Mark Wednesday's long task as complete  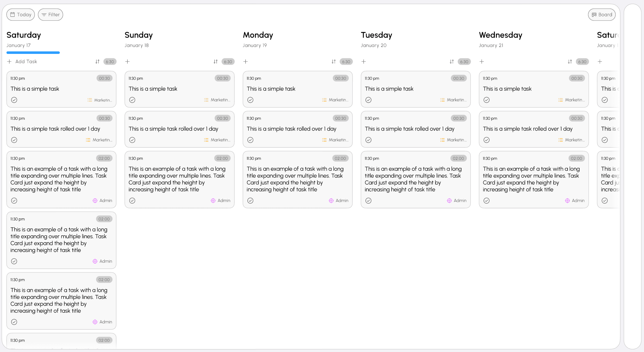click(x=486, y=200)
